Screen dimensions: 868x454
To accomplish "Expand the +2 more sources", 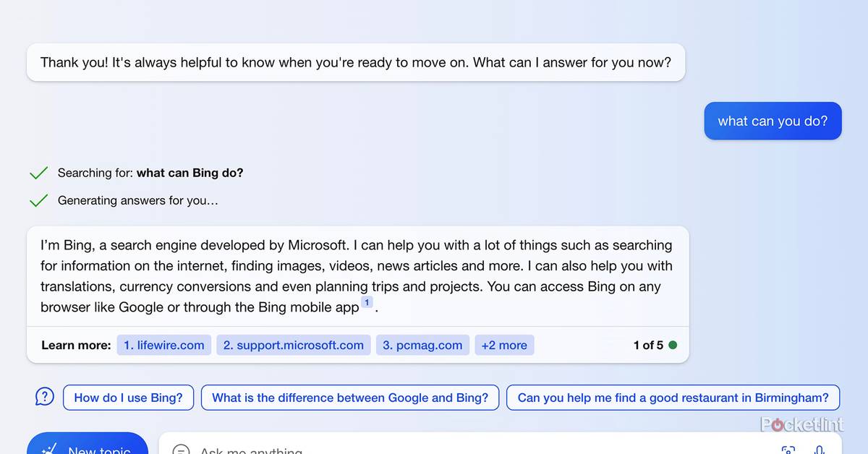I will pos(505,345).
